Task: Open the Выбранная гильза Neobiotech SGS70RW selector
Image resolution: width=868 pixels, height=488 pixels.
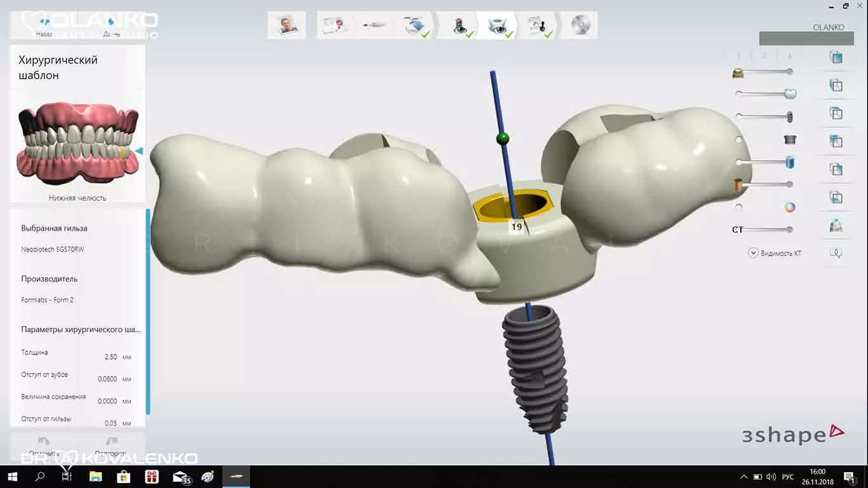Action: coord(53,249)
